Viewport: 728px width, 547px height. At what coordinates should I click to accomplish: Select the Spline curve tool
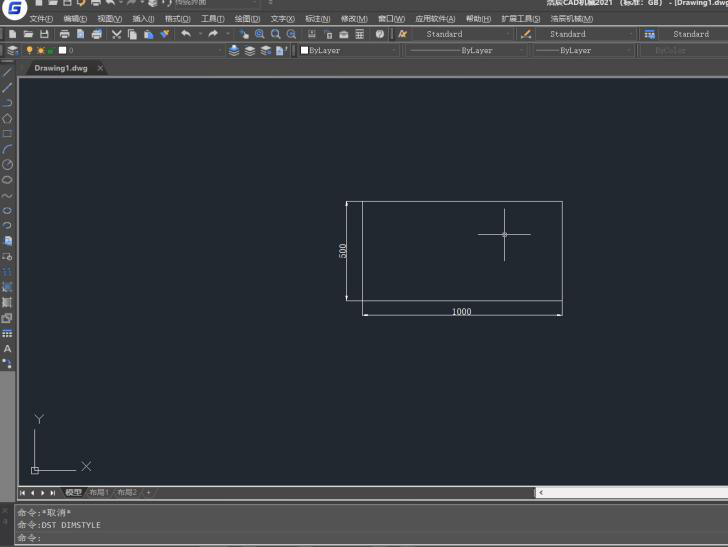(7, 195)
